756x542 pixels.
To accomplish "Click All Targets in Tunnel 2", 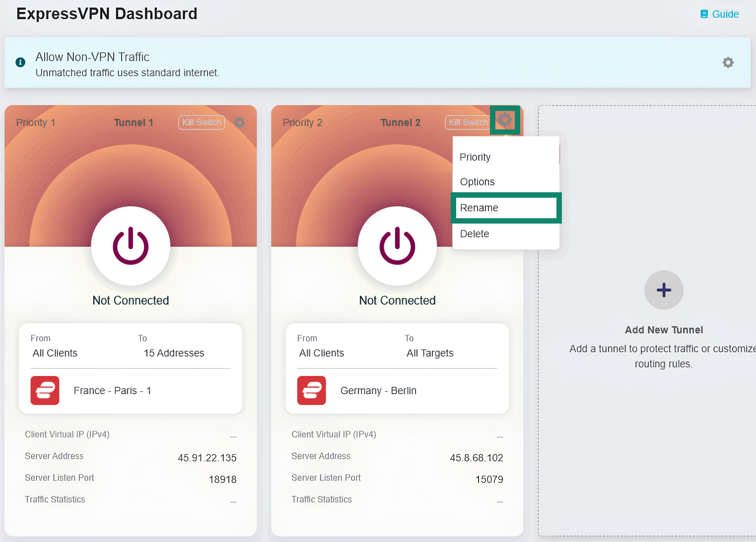I will pos(430,353).
